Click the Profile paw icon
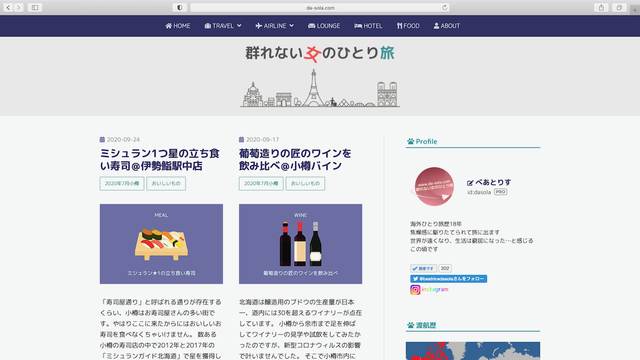The width and height of the screenshot is (640, 360). (x=410, y=142)
